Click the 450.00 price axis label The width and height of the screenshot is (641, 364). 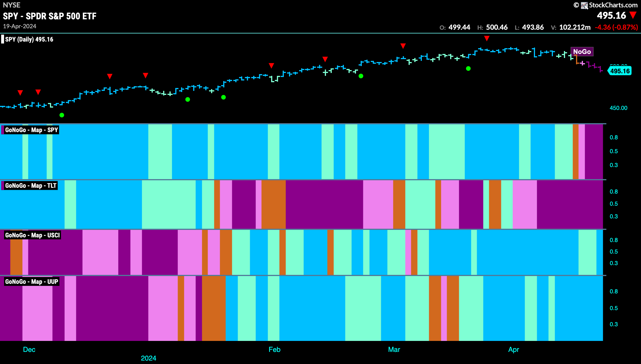pyautogui.click(x=618, y=108)
